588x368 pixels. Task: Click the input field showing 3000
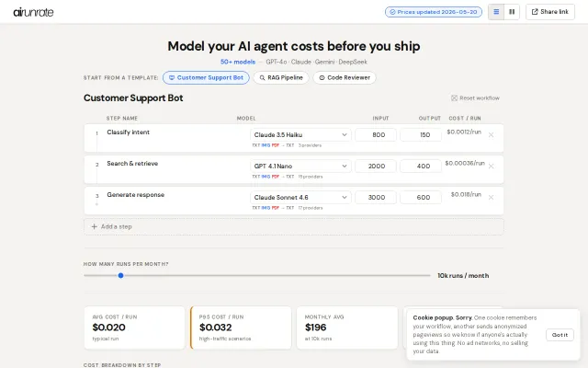point(376,197)
